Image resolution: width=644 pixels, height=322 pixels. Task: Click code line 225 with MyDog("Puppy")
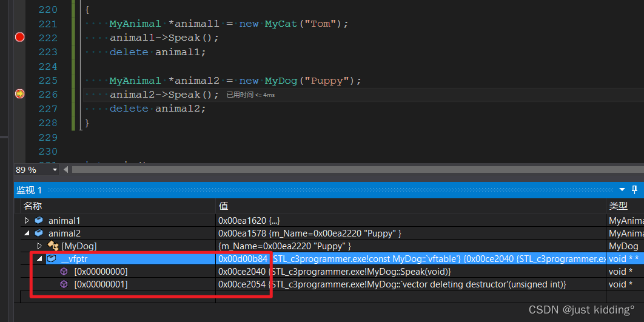[x=235, y=81]
